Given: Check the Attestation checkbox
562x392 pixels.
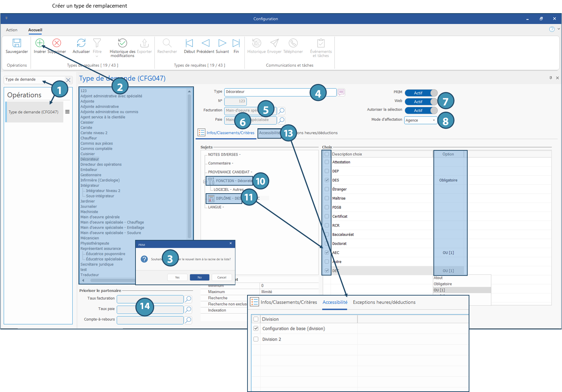Looking at the screenshot, I should (x=327, y=162).
